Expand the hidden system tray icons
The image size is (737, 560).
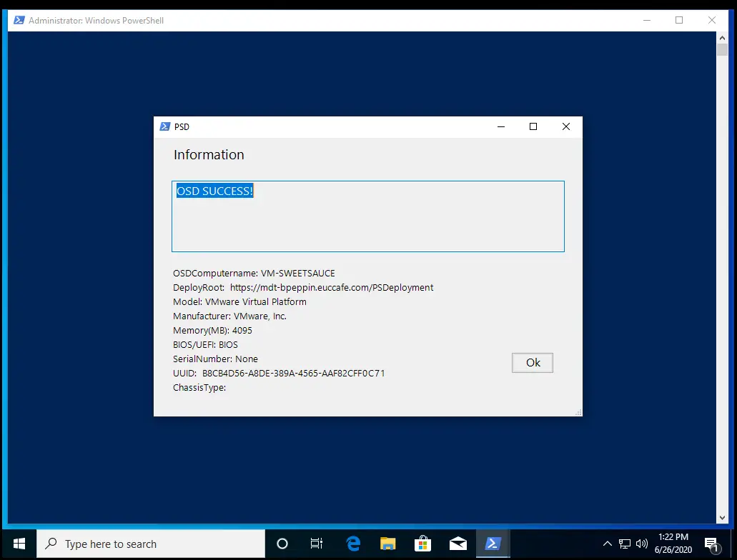pyautogui.click(x=608, y=544)
